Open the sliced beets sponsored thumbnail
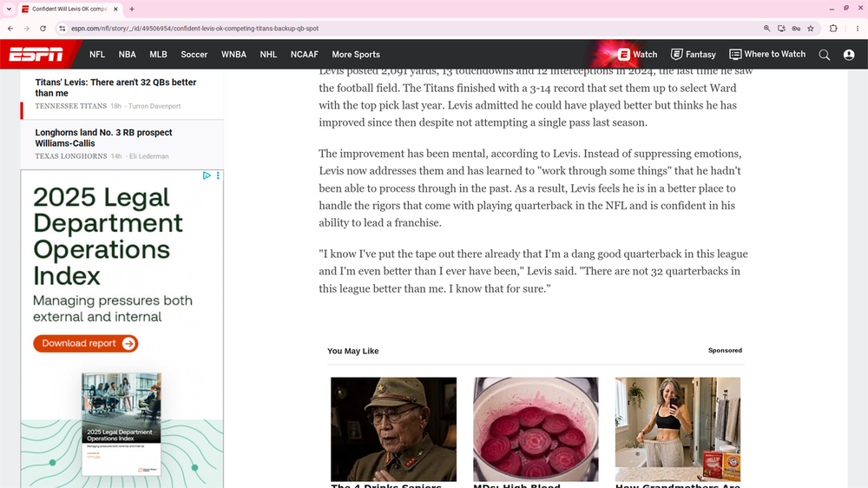This screenshot has height=488, width=868. (x=536, y=429)
